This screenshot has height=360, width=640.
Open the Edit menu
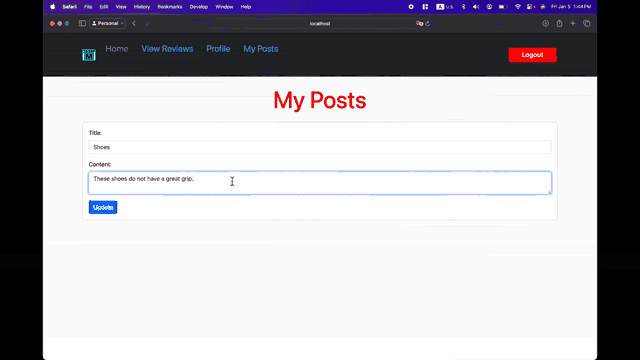(x=104, y=7)
